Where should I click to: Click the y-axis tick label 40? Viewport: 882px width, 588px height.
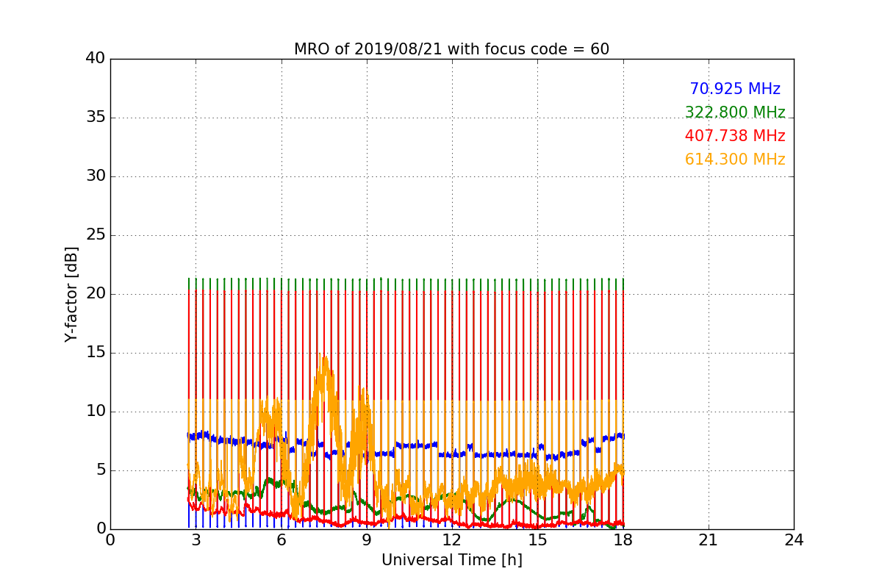(x=95, y=59)
